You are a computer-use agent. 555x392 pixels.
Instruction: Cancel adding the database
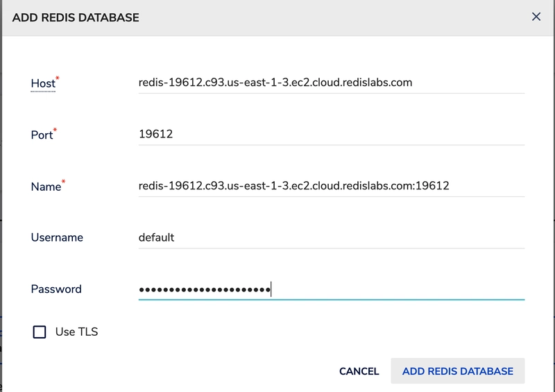click(x=359, y=371)
